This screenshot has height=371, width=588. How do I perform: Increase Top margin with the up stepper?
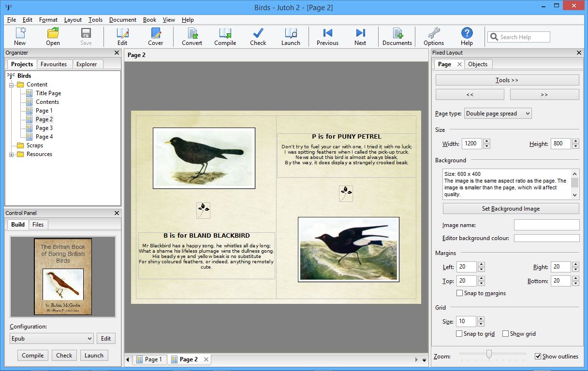[x=481, y=278]
